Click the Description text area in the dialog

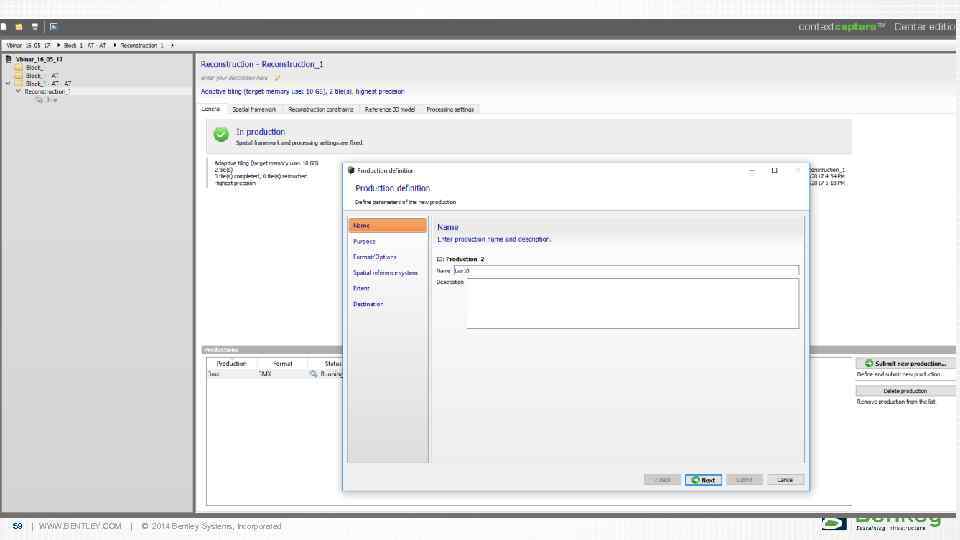632,304
